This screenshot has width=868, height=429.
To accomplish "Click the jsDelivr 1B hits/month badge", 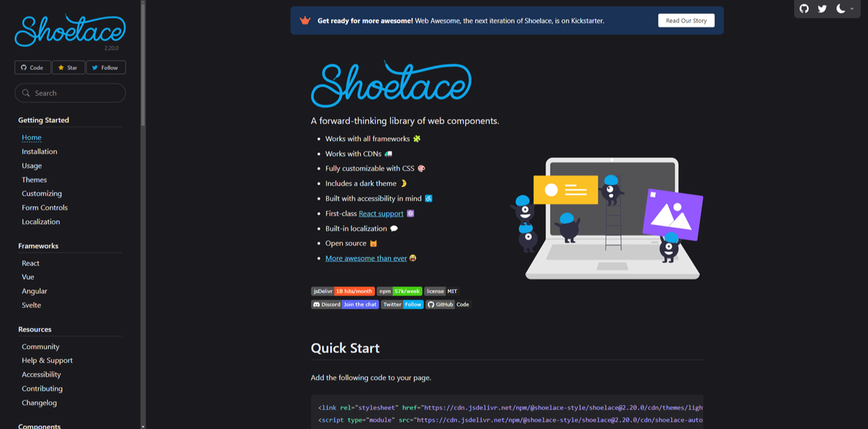I will click(343, 291).
